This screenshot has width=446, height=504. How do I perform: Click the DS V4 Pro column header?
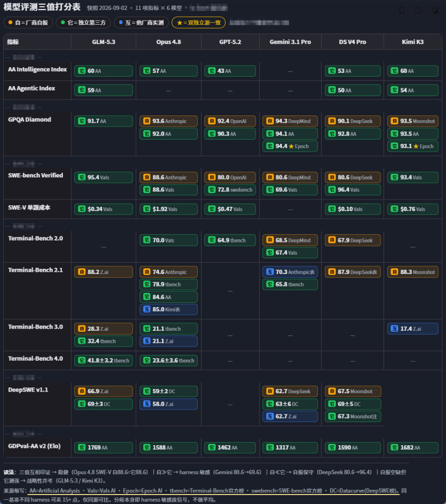click(x=353, y=42)
